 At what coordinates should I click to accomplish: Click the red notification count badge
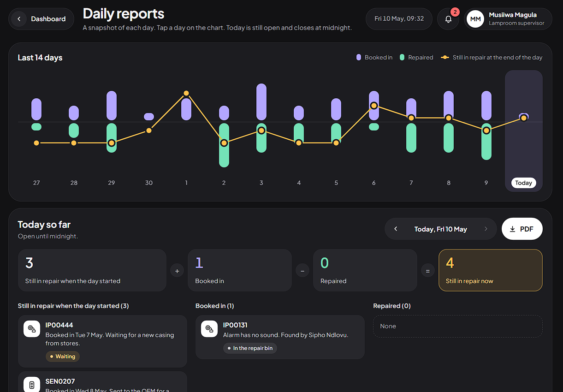point(455,12)
